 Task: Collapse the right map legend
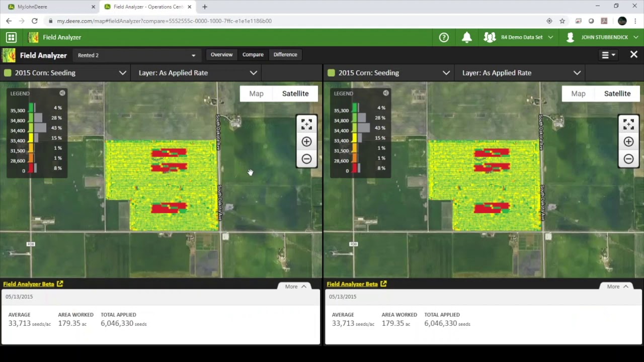(386, 93)
